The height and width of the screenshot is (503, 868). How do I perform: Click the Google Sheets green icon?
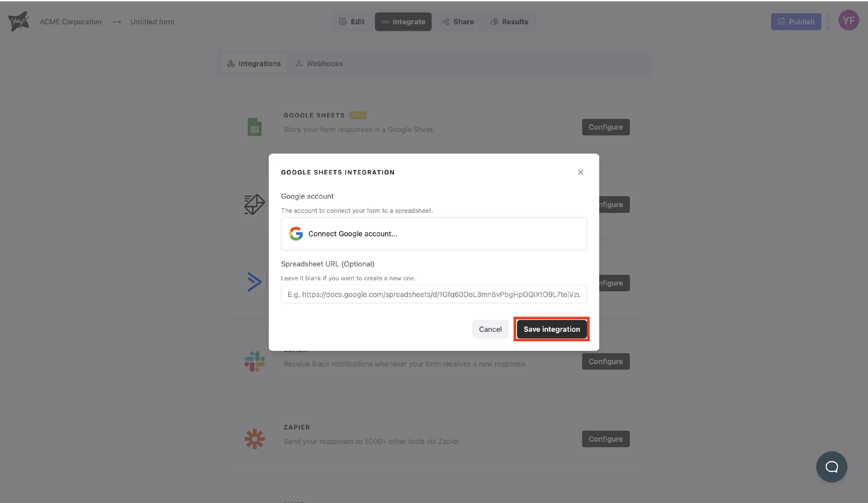(255, 127)
